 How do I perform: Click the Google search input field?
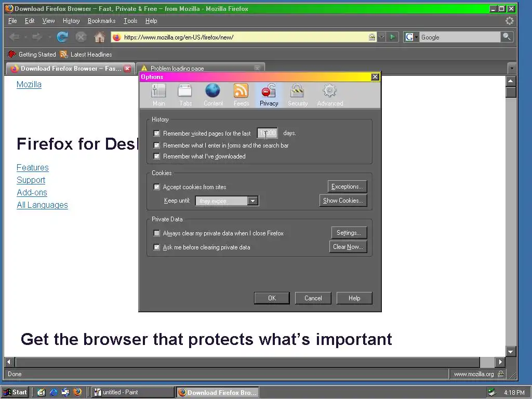(x=460, y=37)
